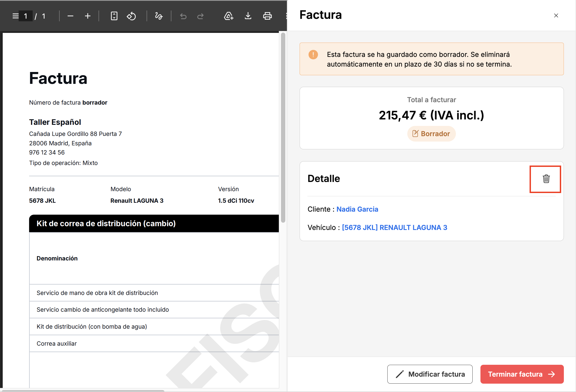Zoom out the PDF with minus icon

[70, 16]
